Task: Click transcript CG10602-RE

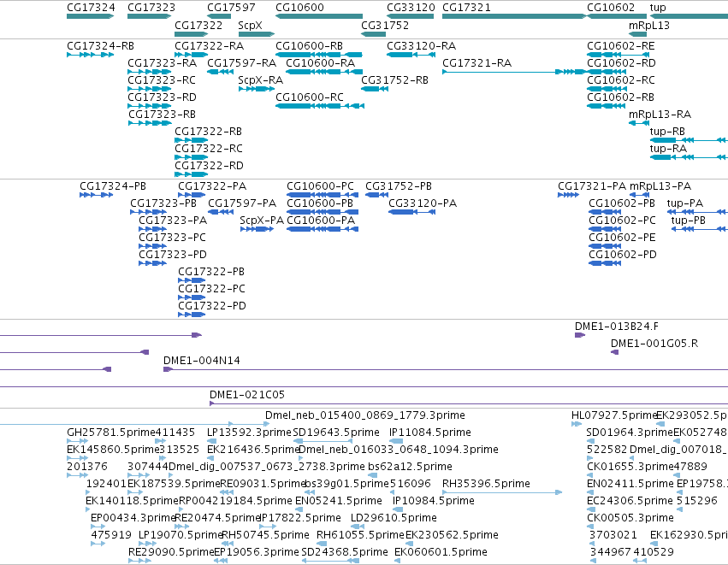Action: pos(621,46)
